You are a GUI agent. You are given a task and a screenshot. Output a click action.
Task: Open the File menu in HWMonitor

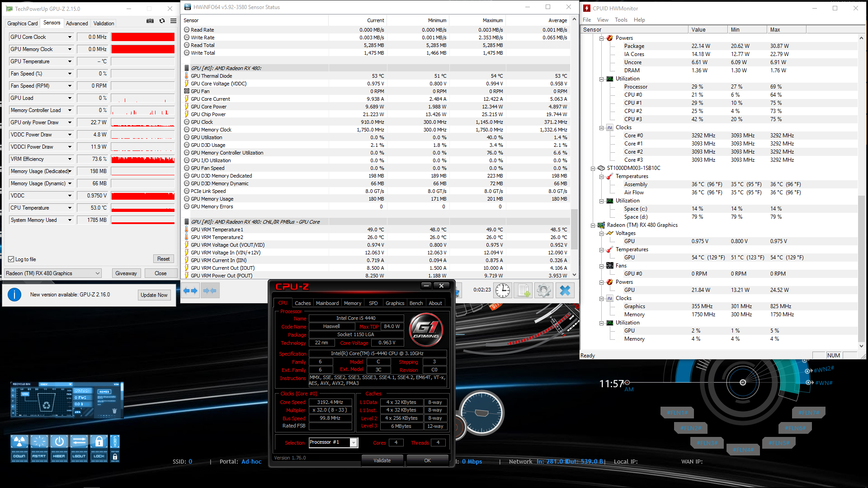tap(587, 20)
